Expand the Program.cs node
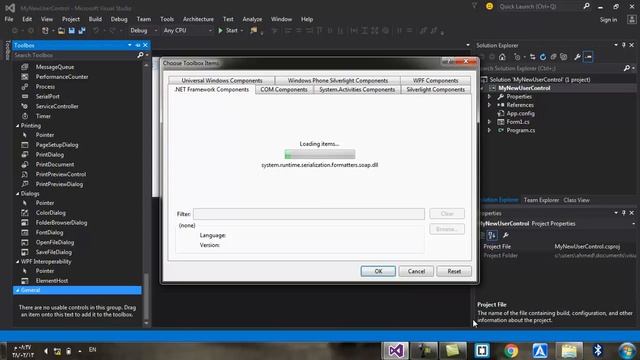 (489, 130)
